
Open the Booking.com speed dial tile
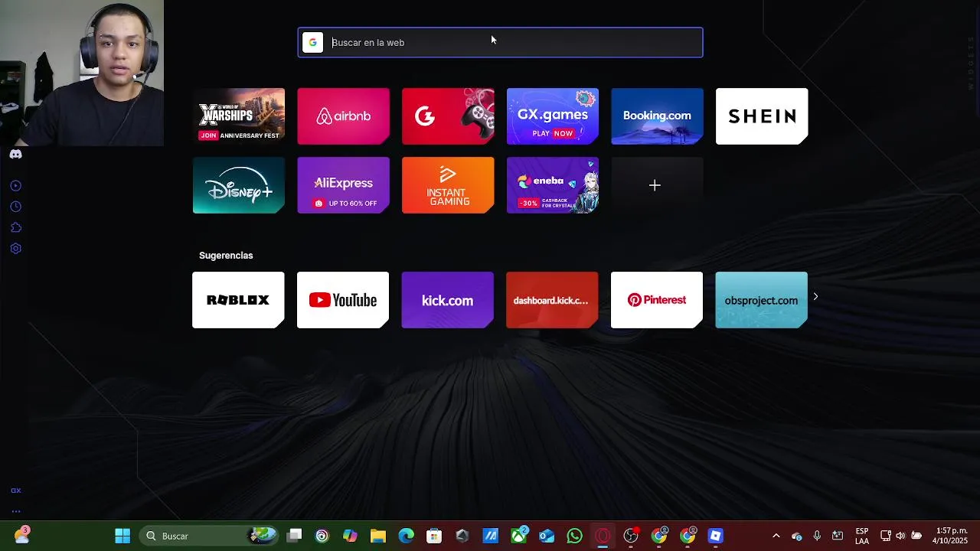(657, 116)
